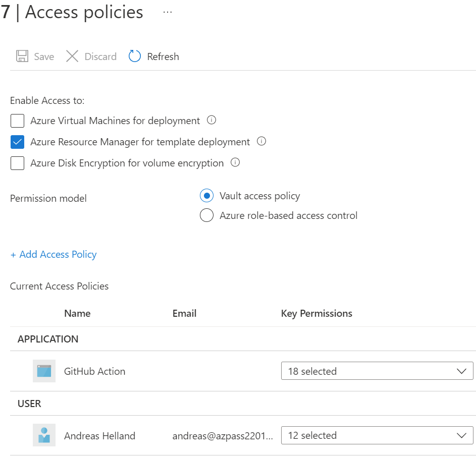Click the Add Access Policy link
476x459 pixels.
pos(54,255)
